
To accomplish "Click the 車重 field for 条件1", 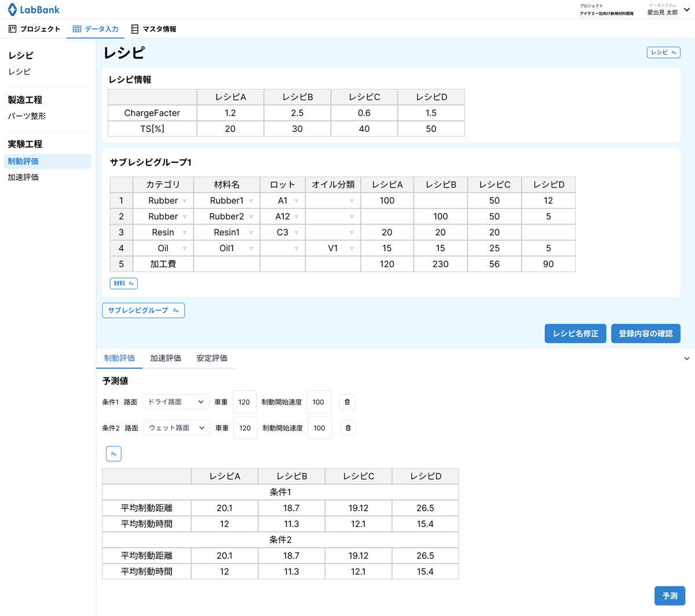I will pyautogui.click(x=244, y=402).
